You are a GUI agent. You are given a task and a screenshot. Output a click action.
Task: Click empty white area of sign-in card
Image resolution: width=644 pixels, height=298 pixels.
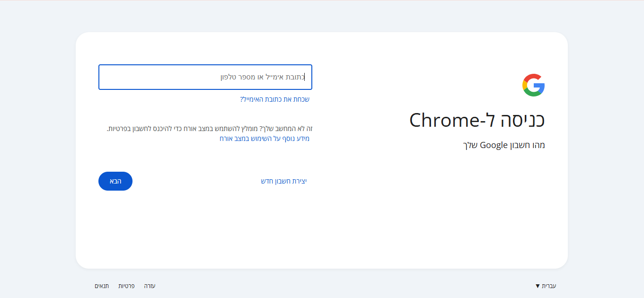(331, 227)
